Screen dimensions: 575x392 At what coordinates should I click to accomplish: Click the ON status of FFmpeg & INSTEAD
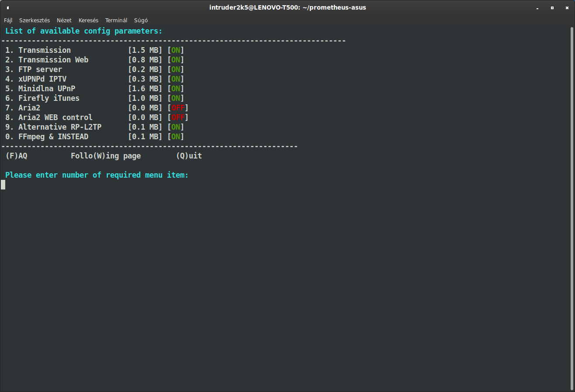(176, 137)
